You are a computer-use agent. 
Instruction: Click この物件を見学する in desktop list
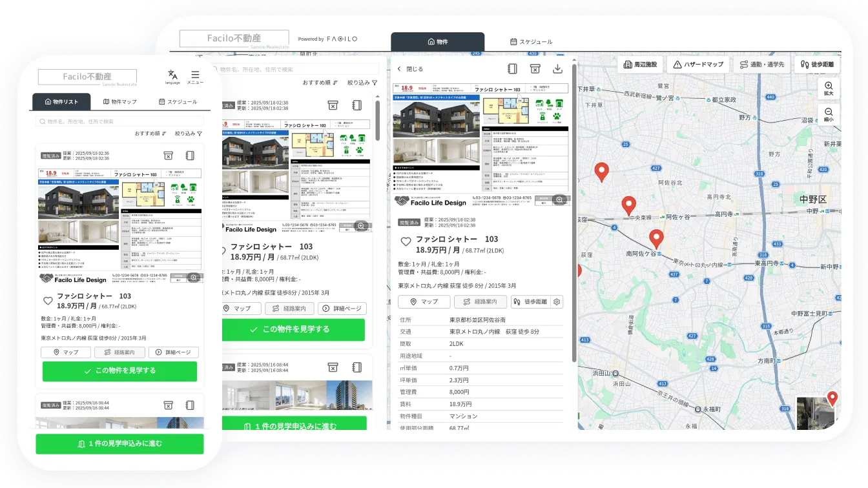point(293,329)
